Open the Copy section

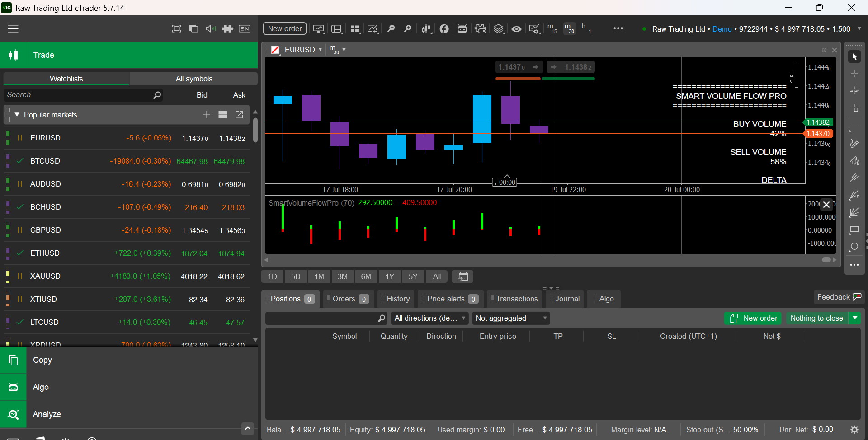[x=128, y=360]
